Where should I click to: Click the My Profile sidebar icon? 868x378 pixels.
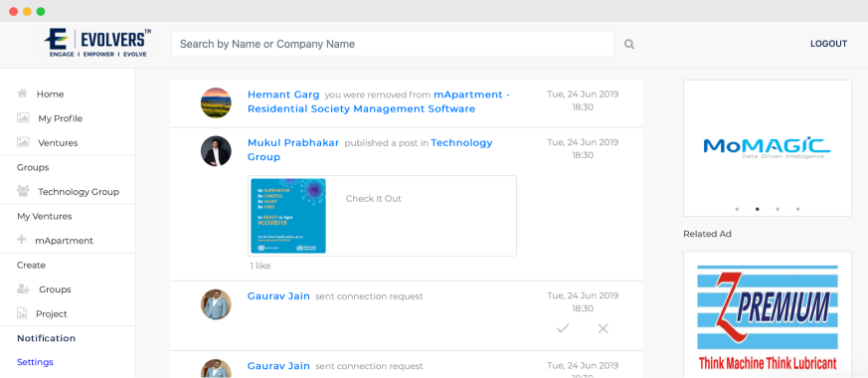(23, 118)
